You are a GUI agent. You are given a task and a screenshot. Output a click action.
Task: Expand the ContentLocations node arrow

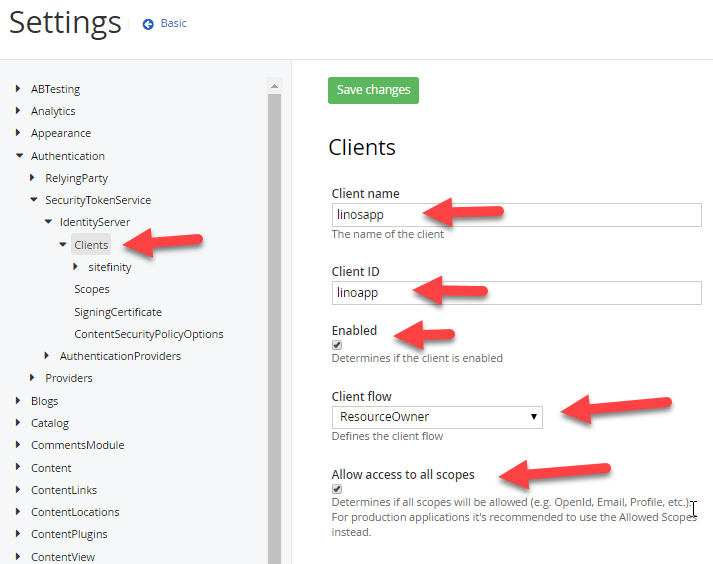click(18, 511)
